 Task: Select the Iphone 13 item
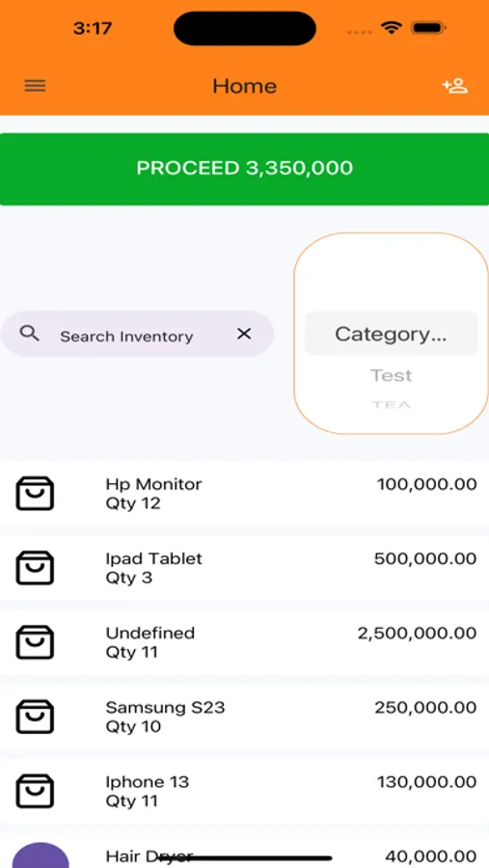(244, 791)
